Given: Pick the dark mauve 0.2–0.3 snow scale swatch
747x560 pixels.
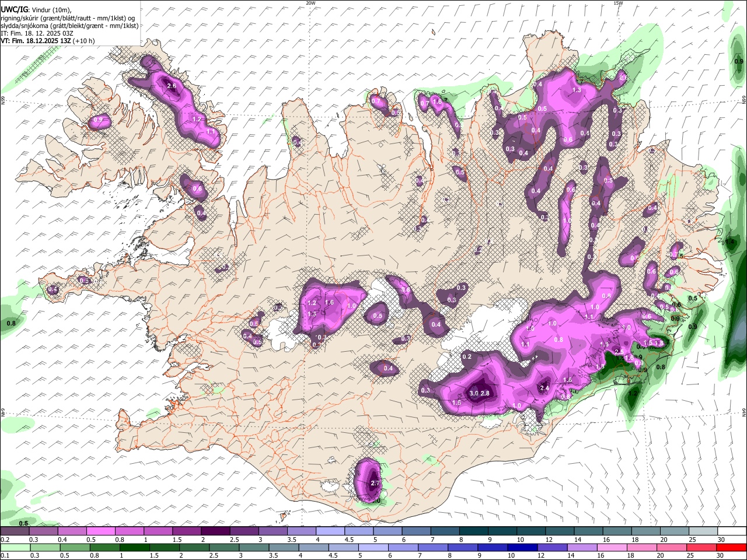Looking at the screenshot, I should (15, 531).
